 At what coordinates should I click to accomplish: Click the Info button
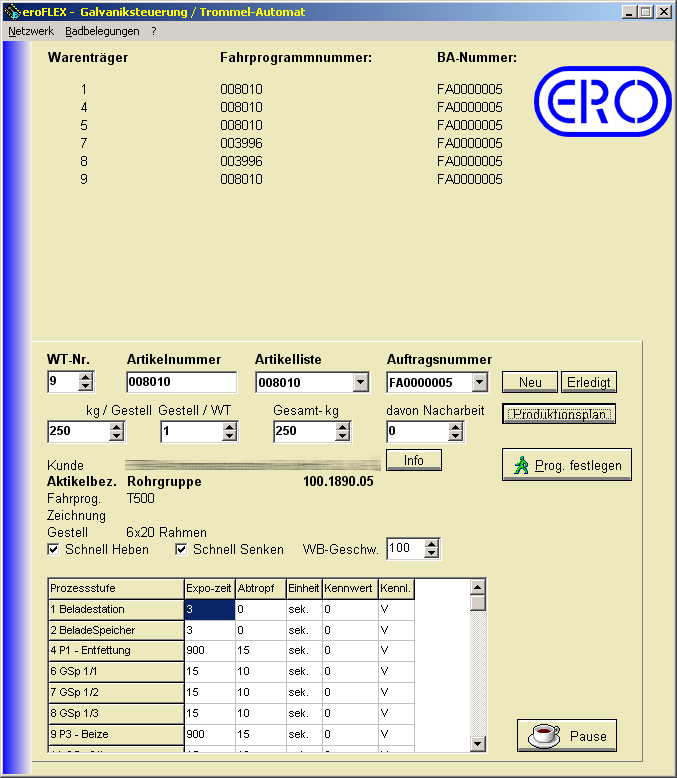click(414, 461)
